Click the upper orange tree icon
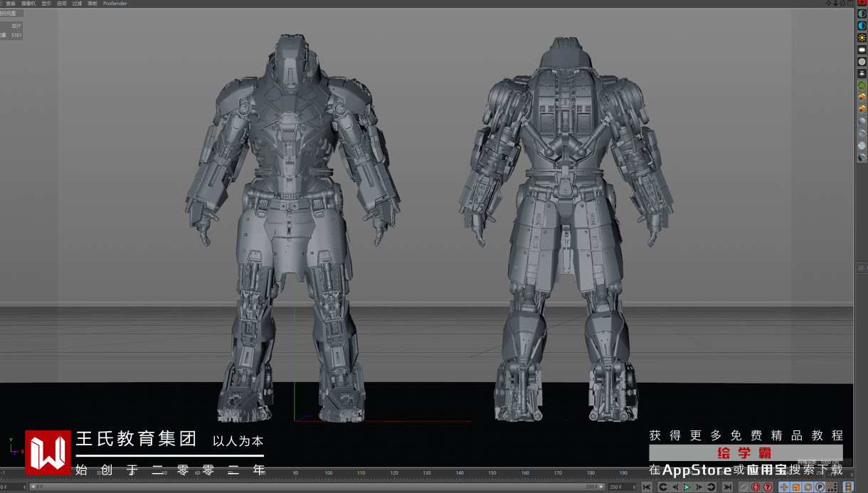 tap(862, 97)
